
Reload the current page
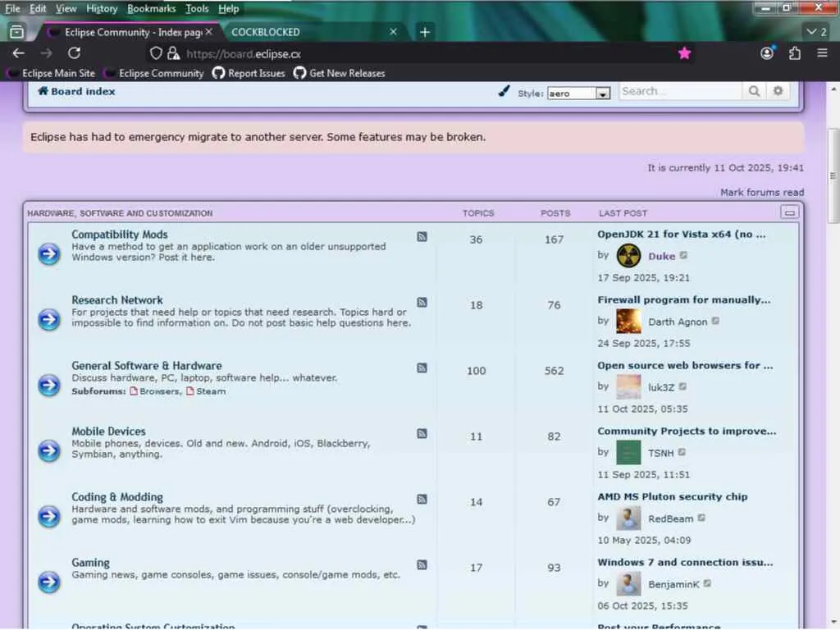pyautogui.click(x=75, y=53)
